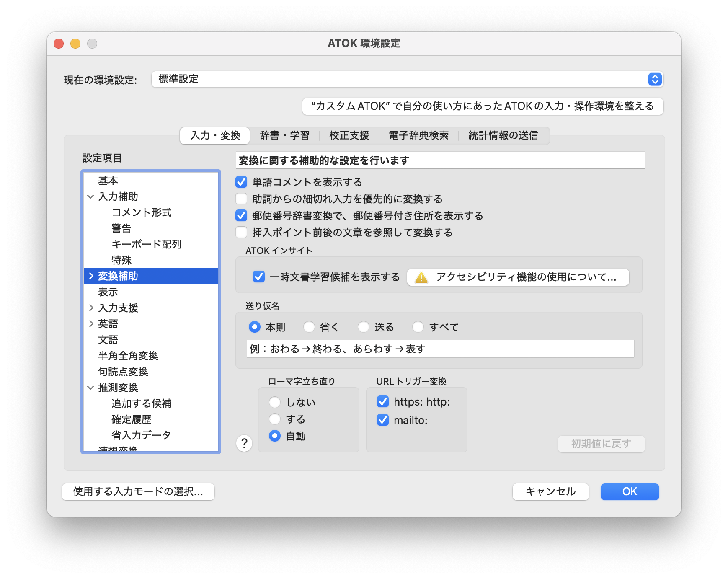The height and width of the screenshot is (579, 728).
Task: Select キーボード配列 in the settings list
Action: pos(151,244)
